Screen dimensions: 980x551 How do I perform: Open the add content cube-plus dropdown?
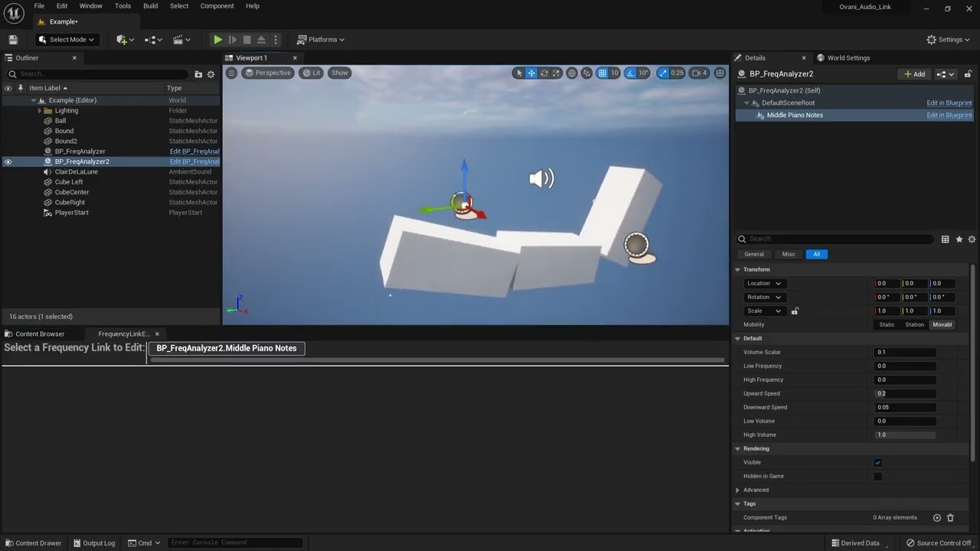point(126,40)
